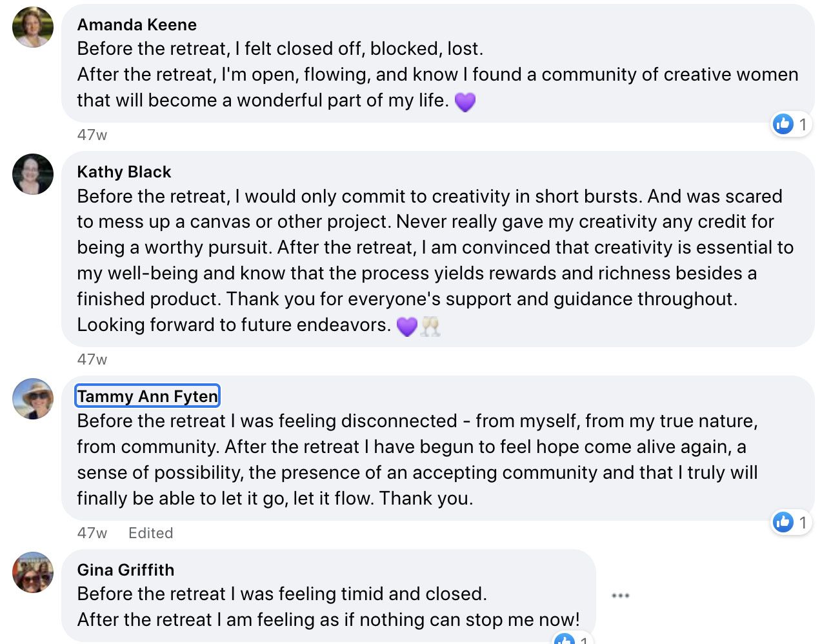Click 47w timestamp under Tammy's comment

point(92,533)
